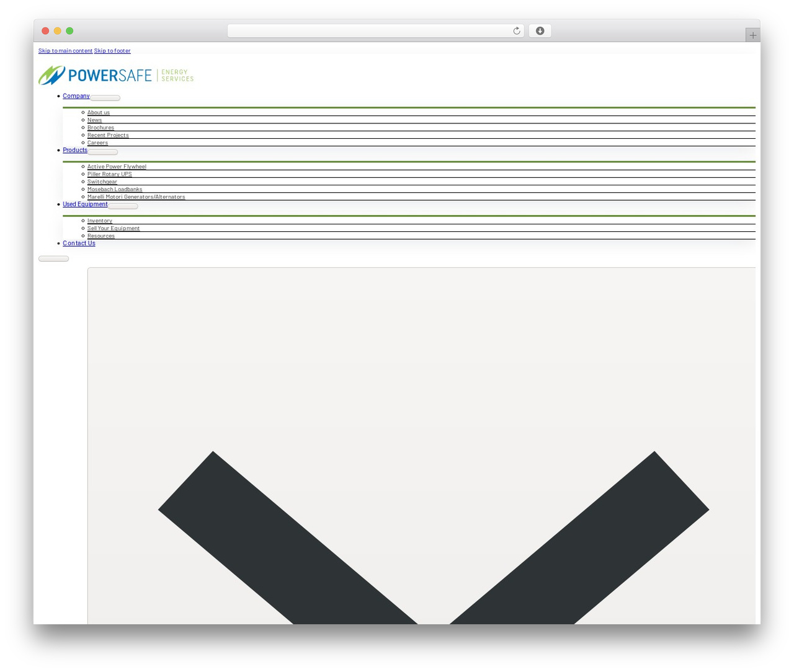Open the Company menu
The image size is (794, 672).
pyautogui.click(x=76, y=96)
